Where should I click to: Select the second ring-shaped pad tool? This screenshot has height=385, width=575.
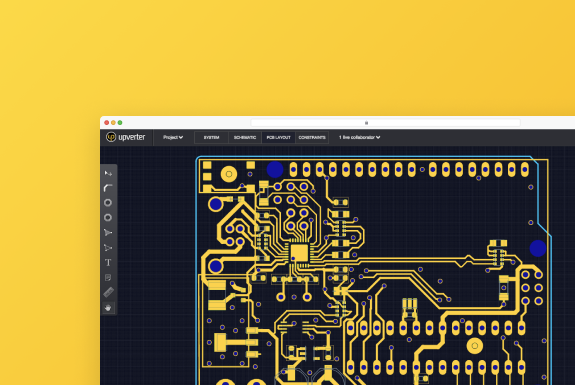coord(108,218)
